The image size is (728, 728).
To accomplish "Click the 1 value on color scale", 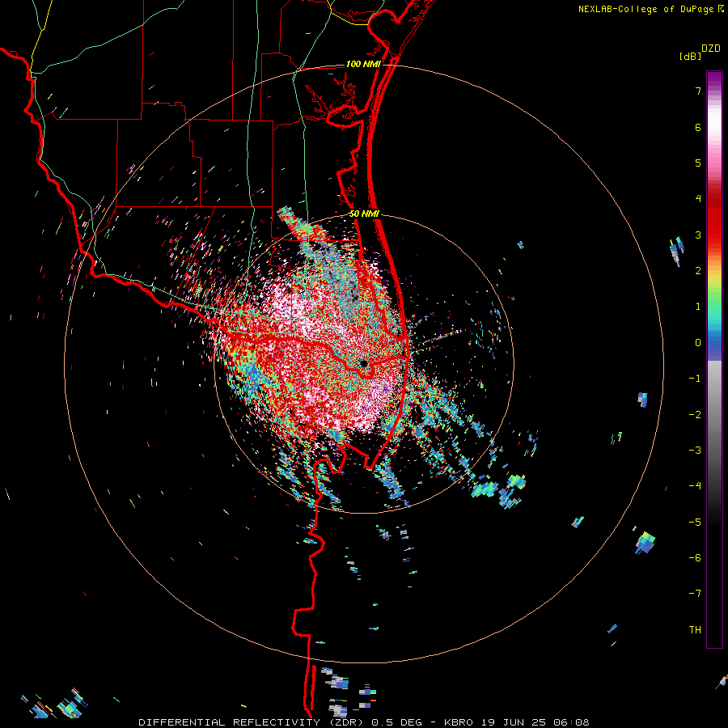I will 698,307.
